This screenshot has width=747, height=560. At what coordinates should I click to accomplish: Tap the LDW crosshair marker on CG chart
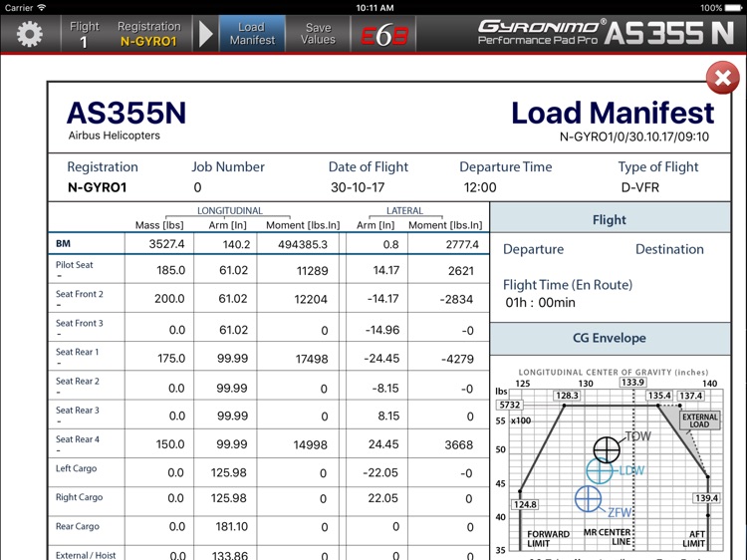pyautogui.click(x=599, y=471)
